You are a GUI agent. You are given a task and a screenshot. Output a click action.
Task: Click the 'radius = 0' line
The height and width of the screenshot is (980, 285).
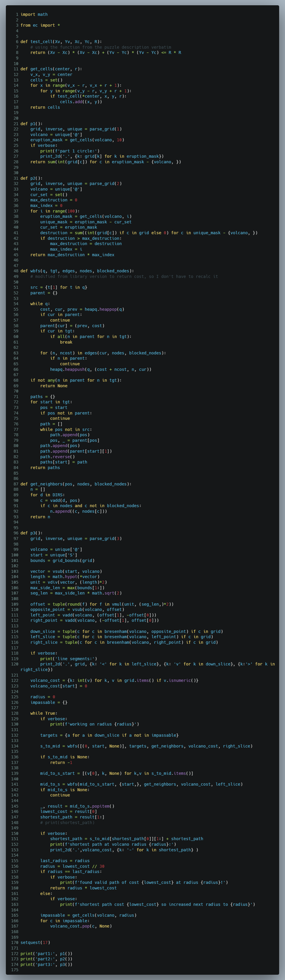42,697
